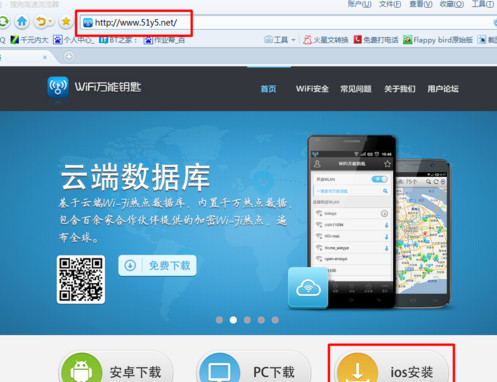Click the ios安装 button

click(x=391, y=367)
